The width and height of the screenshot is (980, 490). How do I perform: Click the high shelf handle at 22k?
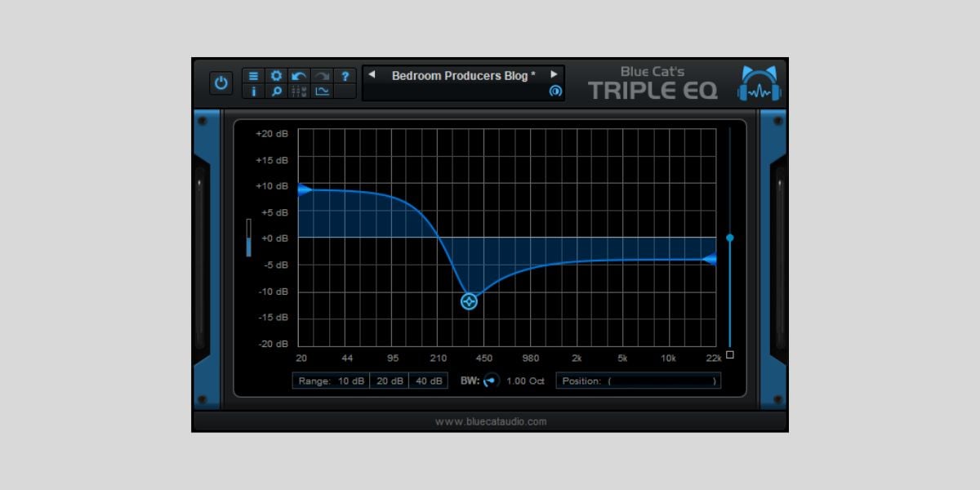pos(710,260)
